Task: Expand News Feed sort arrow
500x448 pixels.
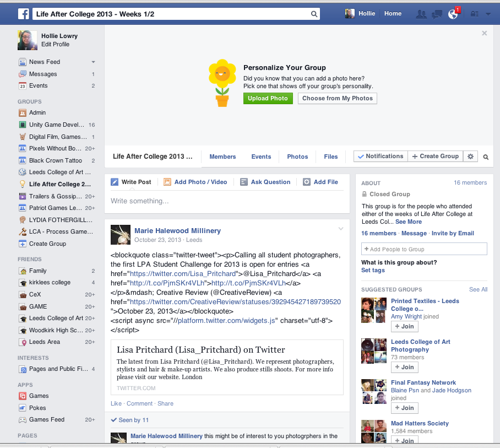Action: pos(93,62)
